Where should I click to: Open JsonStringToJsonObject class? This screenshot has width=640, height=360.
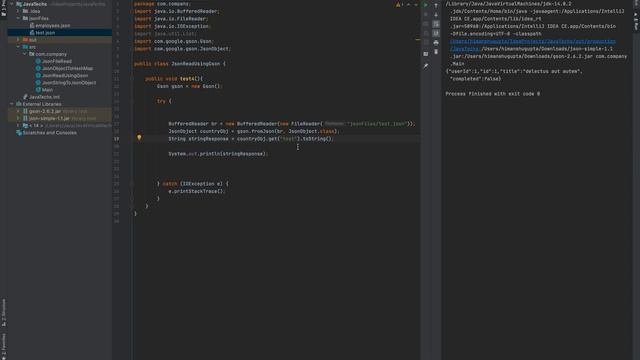[69, 82]
